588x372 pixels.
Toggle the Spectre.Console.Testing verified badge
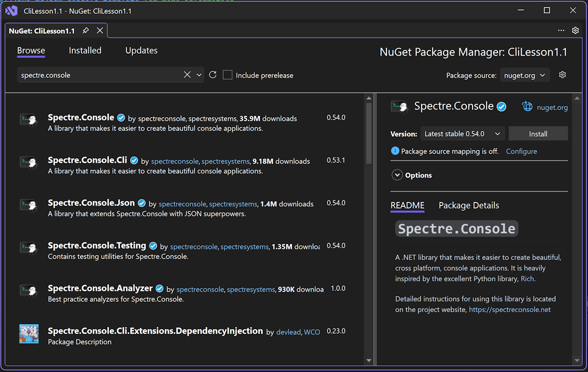[x=153, y=245]
